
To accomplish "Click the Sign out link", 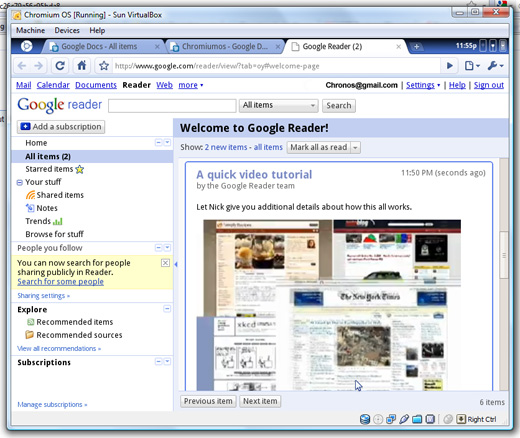I will tap(489, 85).
